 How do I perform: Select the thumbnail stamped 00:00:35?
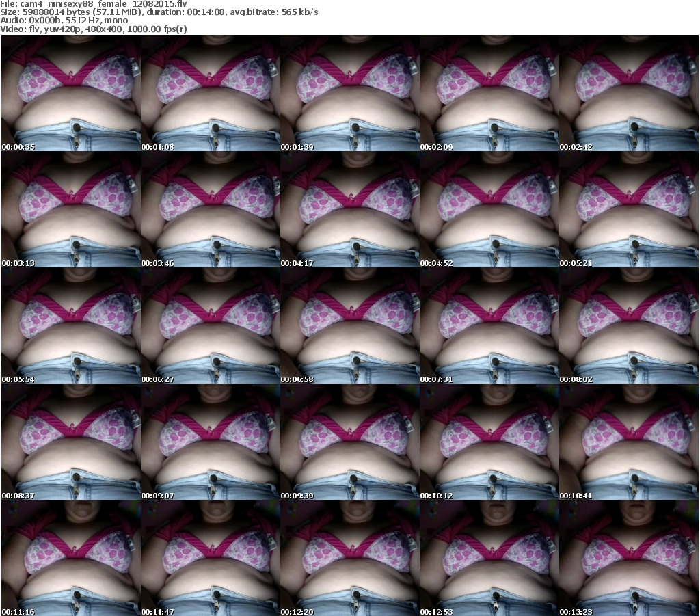[x=71, y=93]
